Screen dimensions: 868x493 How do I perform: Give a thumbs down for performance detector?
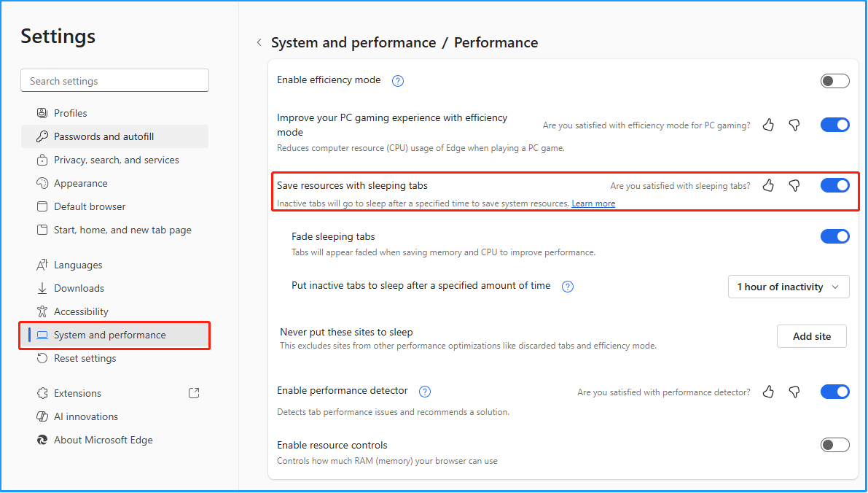coord(794,392)
